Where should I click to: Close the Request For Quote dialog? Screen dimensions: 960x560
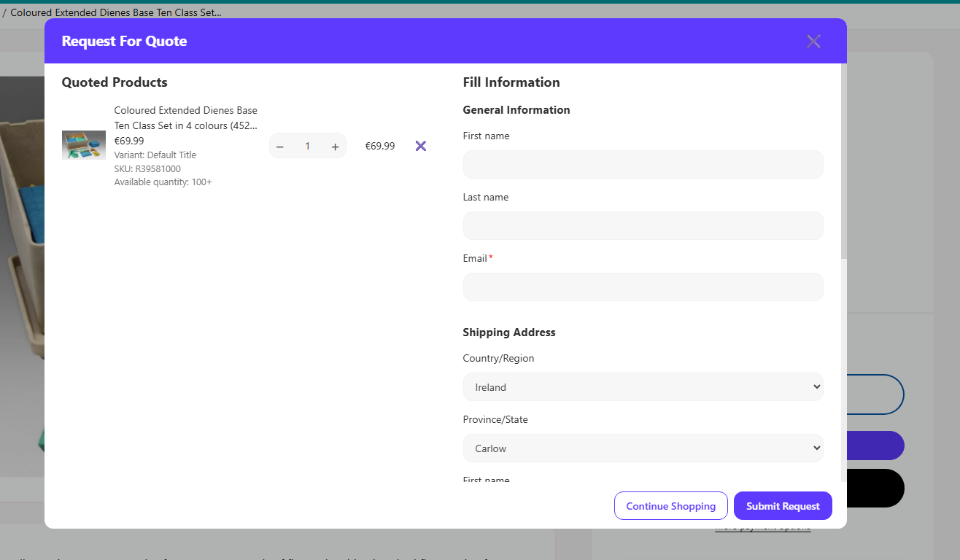tap(813, 42)
